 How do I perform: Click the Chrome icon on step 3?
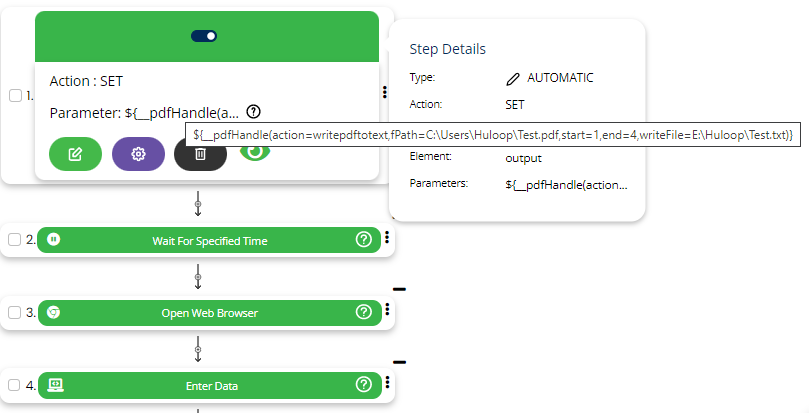(54, 312)
